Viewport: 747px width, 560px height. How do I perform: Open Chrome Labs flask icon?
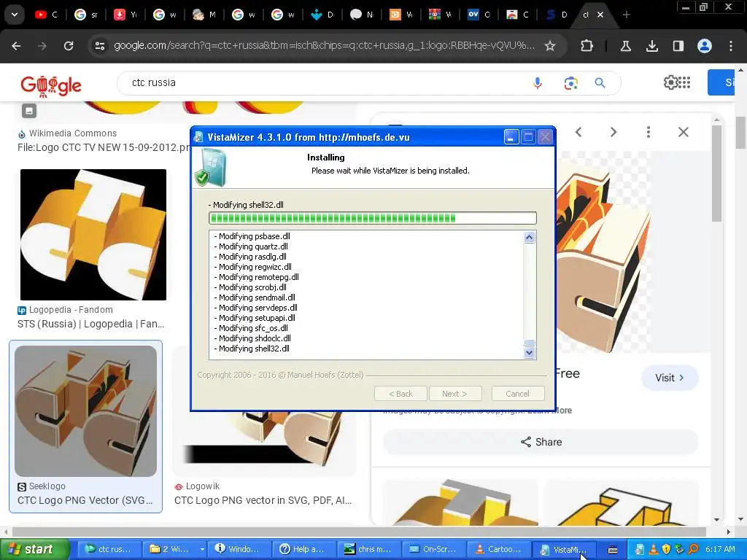click(x=626, y=46)
